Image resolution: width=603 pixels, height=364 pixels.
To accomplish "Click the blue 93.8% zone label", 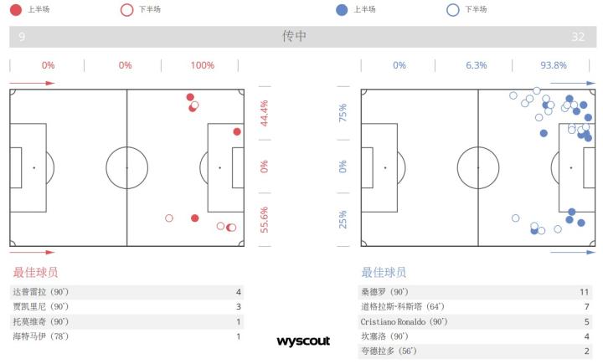I will 553,65.
